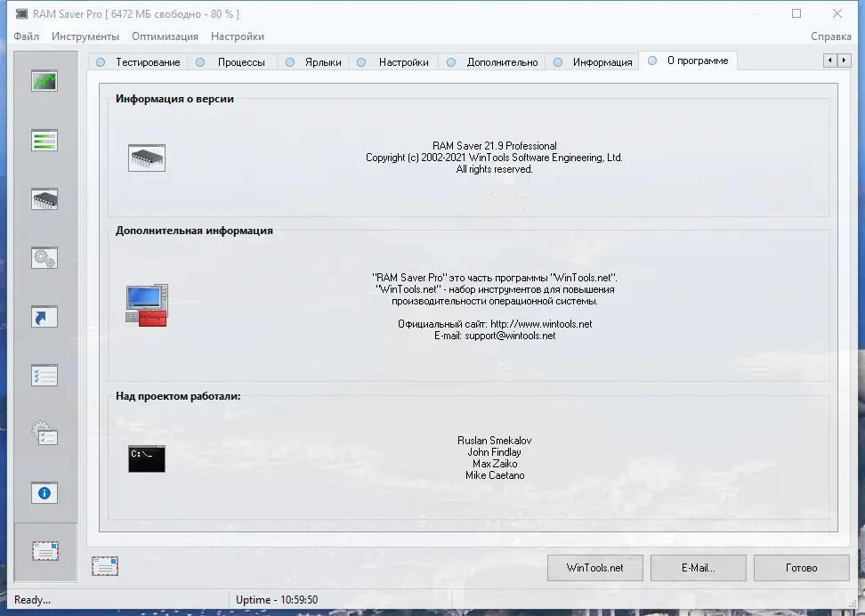Click the envelope icon at the sidebar bottom

(x=44, y=552)
